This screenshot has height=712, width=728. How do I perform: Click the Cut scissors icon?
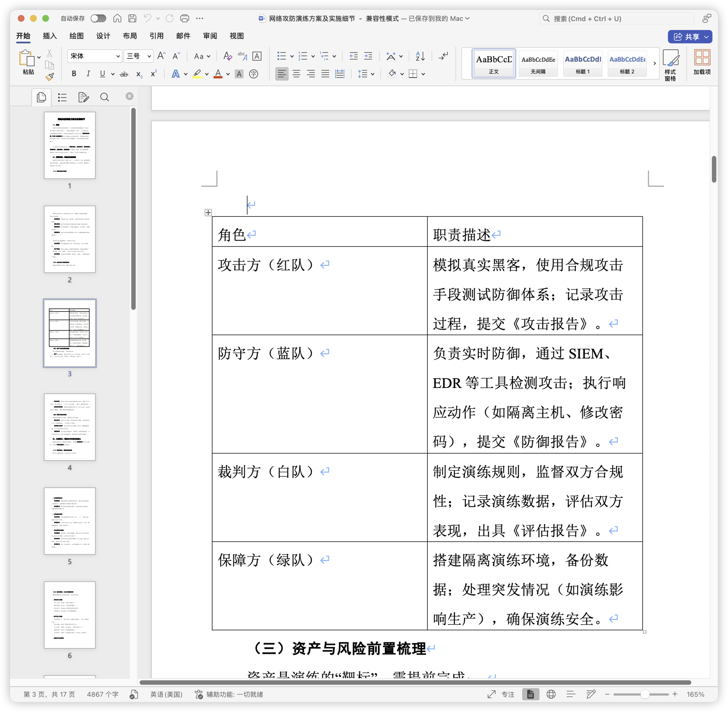(49, 53)
